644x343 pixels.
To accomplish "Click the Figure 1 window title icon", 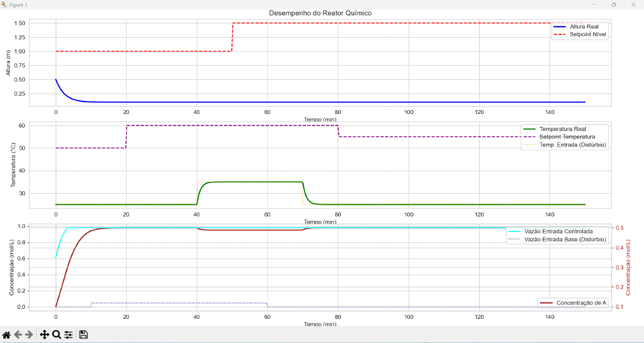I will pyautogui.click(x=4, y=4).
